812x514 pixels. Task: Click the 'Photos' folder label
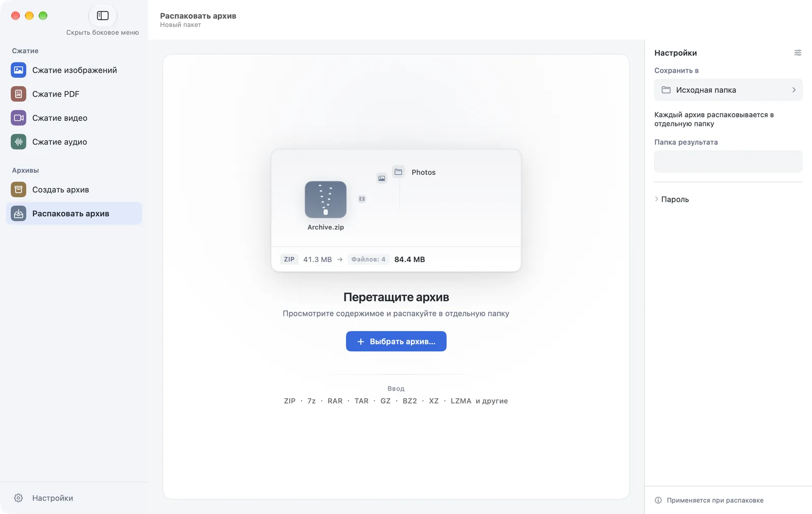424,172
